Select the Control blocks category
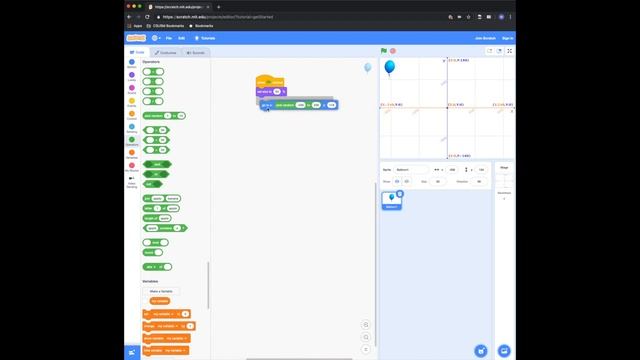Screen dimensions: 640x360 click(132, 116)
